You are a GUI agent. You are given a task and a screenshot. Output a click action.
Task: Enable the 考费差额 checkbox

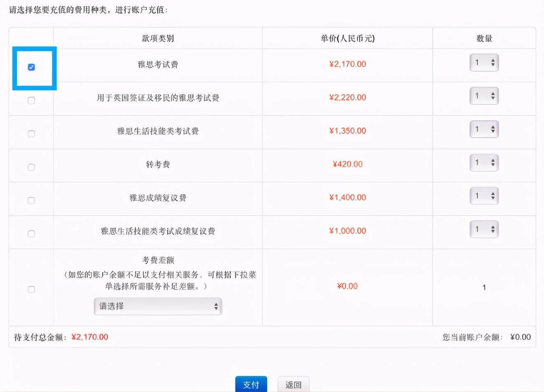tap(31, 289)
